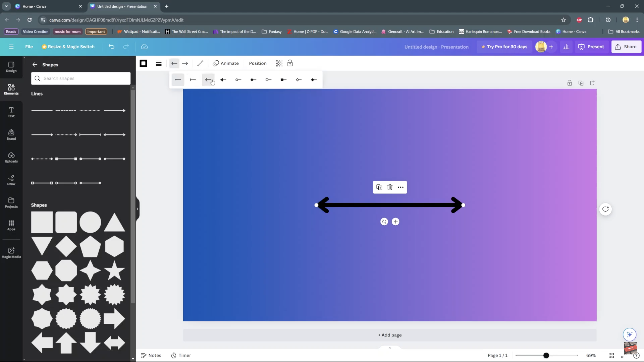644x362 pixels.
Task: Delete the selected arrow via trash icon
Action: click(x=390, y=187)
